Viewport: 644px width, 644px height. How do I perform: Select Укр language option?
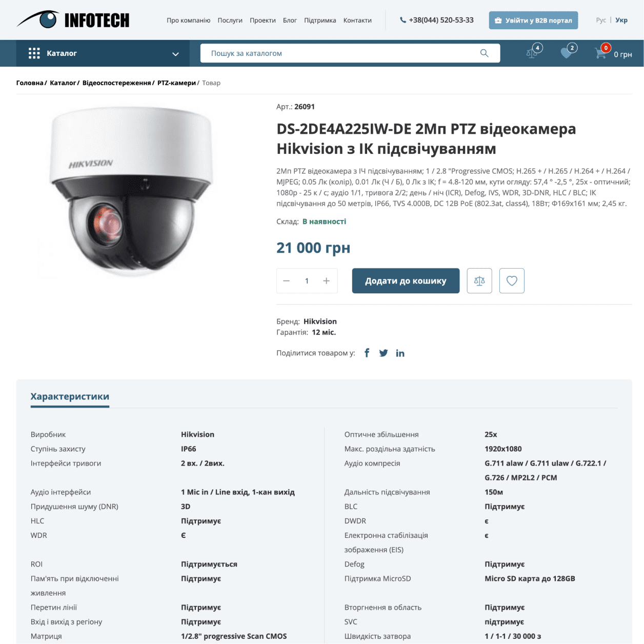(621, 20)
